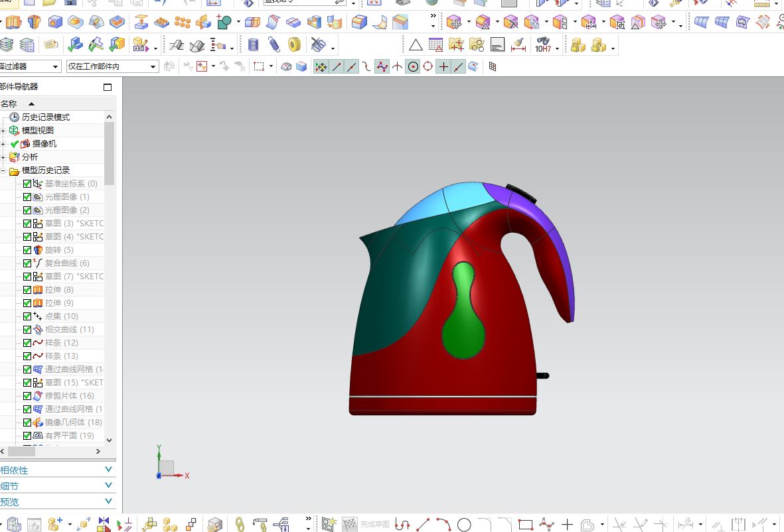
Task: Uncheck the 修剪片体 (16) feature checkbox
Action: pyautogui.click(x=27, y=396)
